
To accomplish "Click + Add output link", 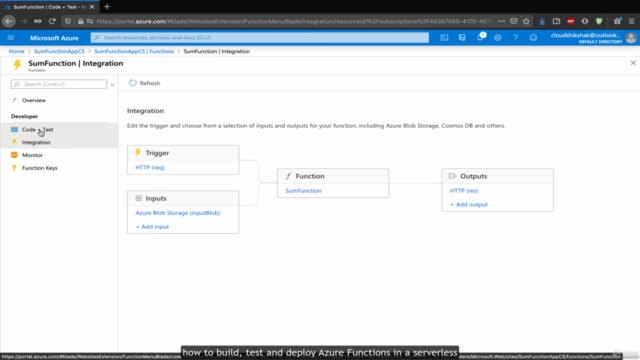I will (x=469, y=204).
